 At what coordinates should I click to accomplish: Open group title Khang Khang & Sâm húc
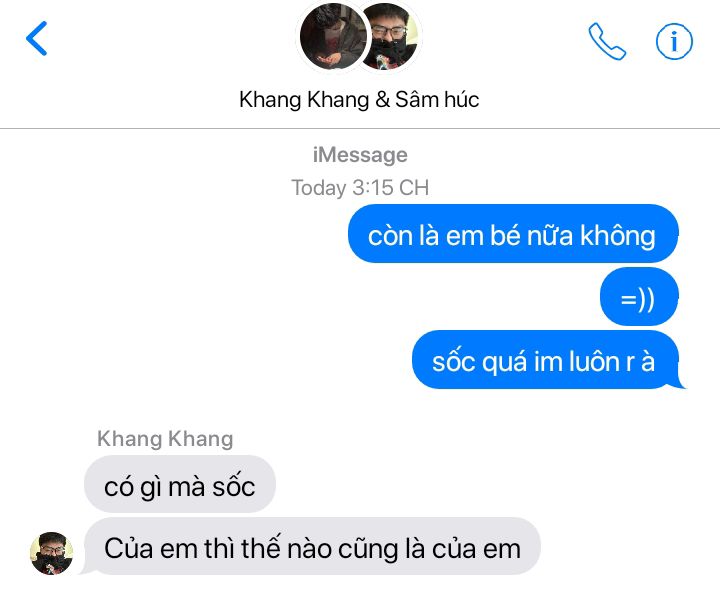(359, 100)
